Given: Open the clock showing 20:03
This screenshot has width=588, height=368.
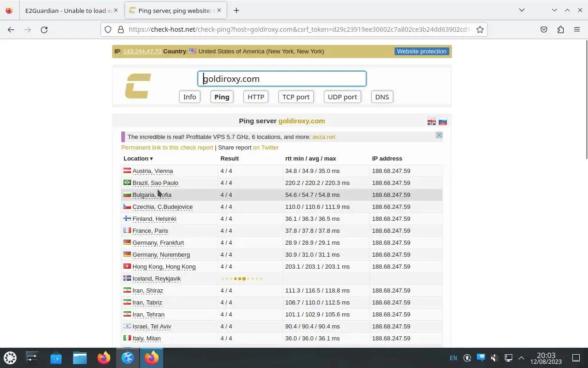Looking at the screenshot, I should [x=546, y=358].
